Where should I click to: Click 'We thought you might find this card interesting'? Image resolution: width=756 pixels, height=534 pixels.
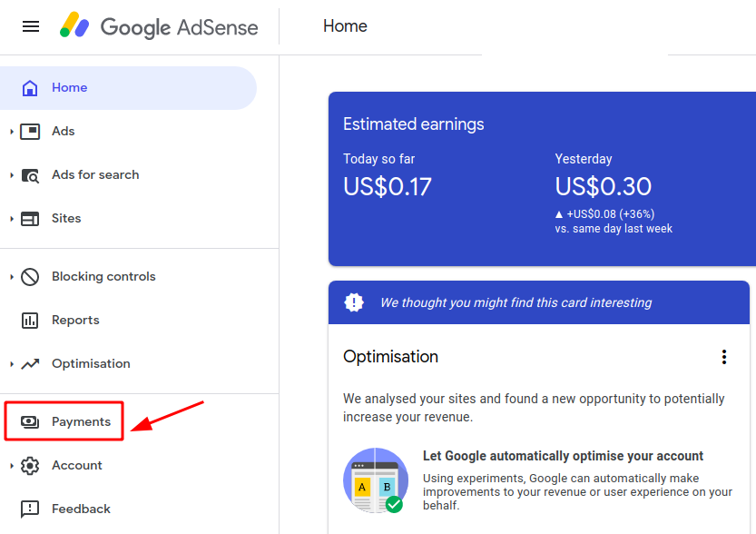515,302
